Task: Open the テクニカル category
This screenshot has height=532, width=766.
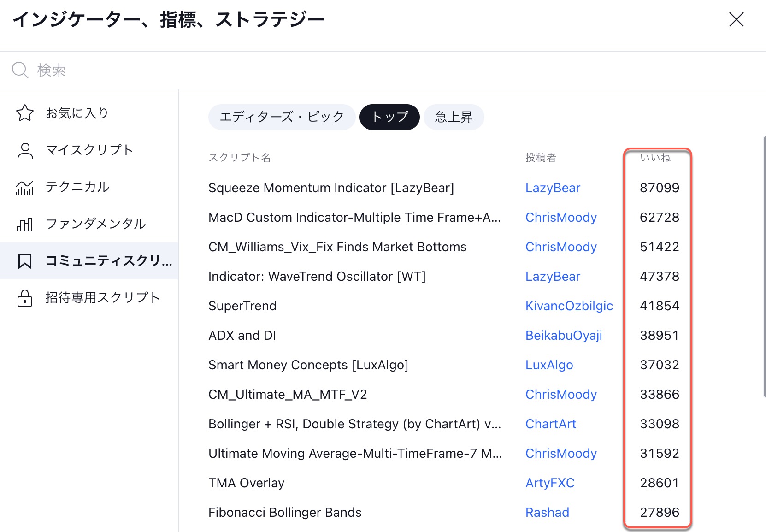Action: (x=89, y=187)
